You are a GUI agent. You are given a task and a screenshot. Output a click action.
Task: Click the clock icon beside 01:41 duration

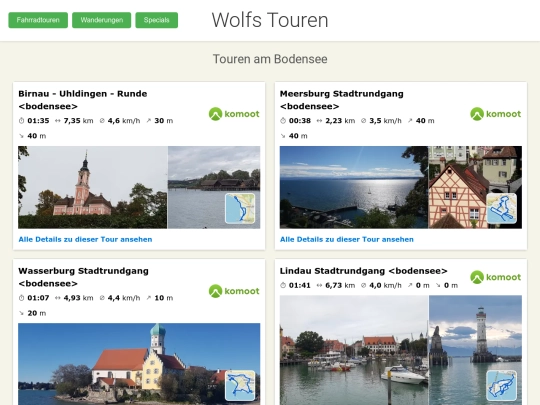point(283,285)
